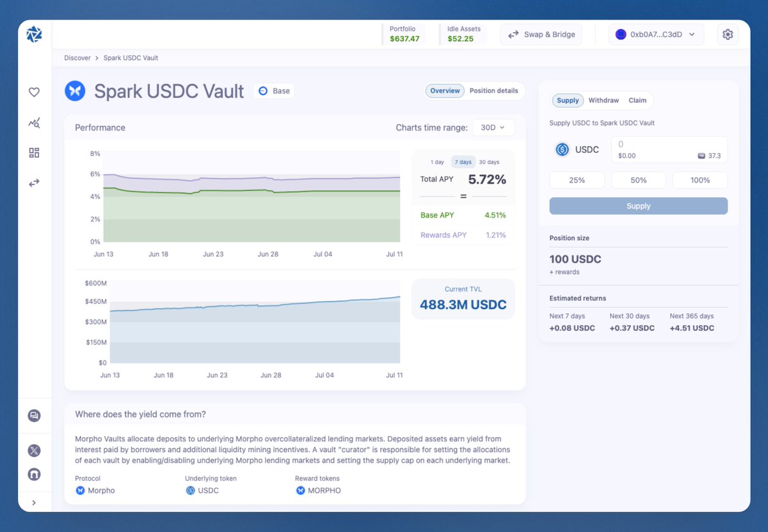This screenshot has height=532, width=768.
Task: Switch to the Position details tab
Action: [493, 91]
